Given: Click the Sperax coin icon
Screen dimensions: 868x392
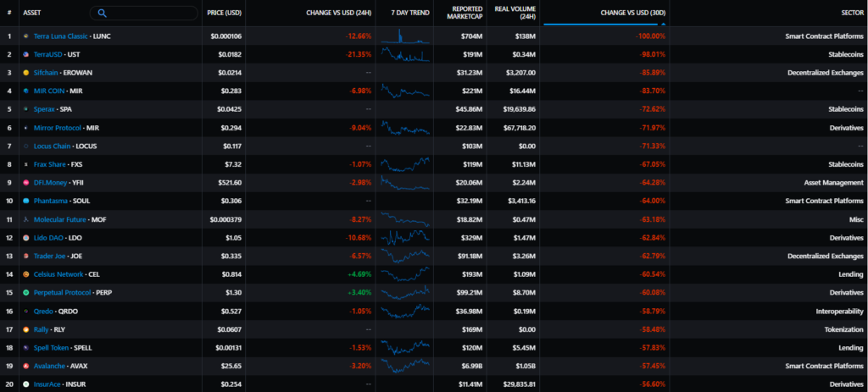Looking at the screenshot, I should [x=26, y=109].
